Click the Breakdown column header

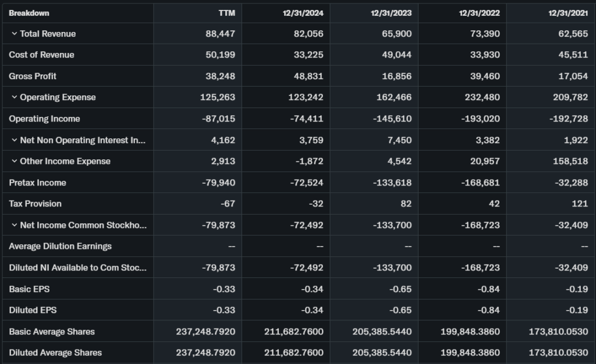click(x=29, y=13)
